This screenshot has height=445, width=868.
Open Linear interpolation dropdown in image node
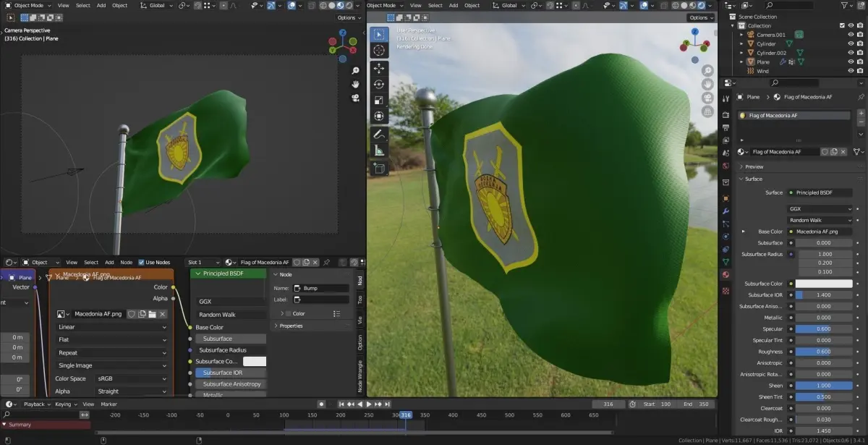point(112,327)
